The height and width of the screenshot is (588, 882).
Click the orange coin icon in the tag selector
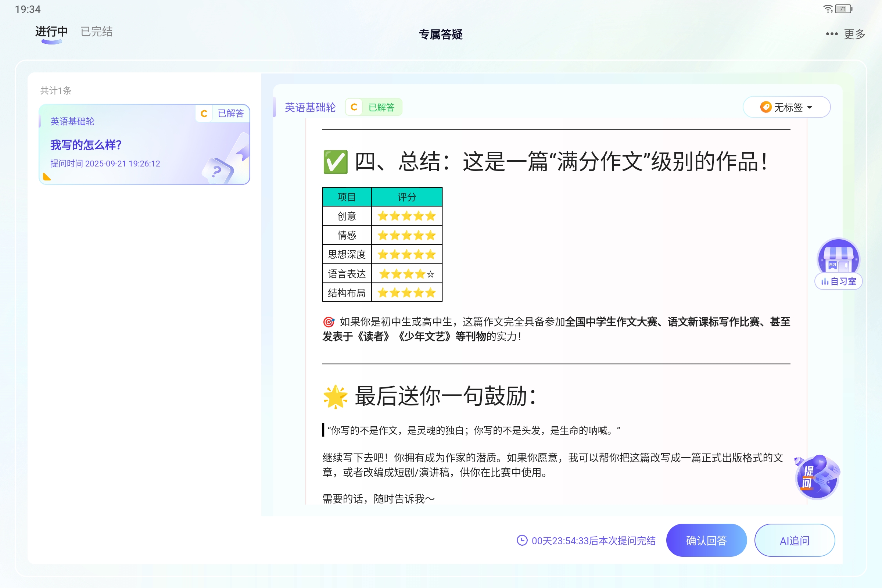click(x=766, y=107)
